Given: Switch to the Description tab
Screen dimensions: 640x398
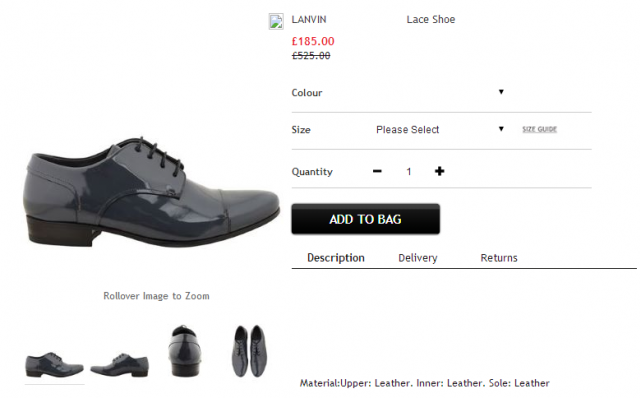Looking at the screenshot, I should (336, 258).
